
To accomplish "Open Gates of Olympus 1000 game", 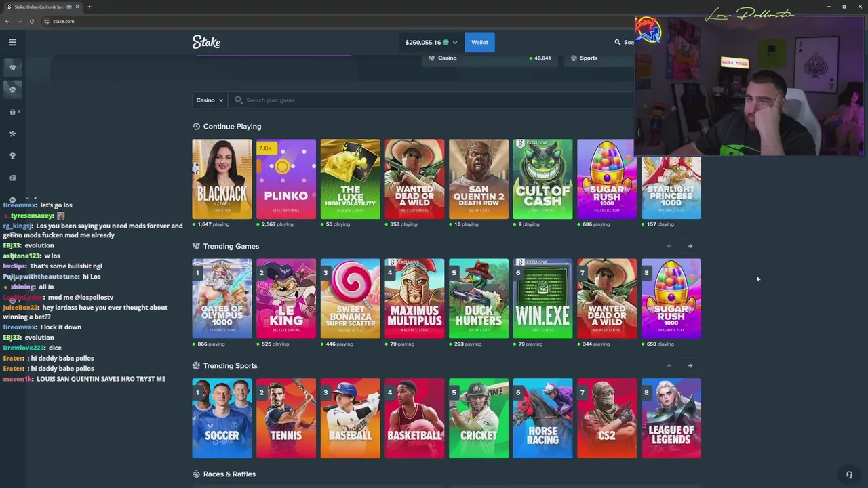I will pyautogui.click(x=222, y=298).
